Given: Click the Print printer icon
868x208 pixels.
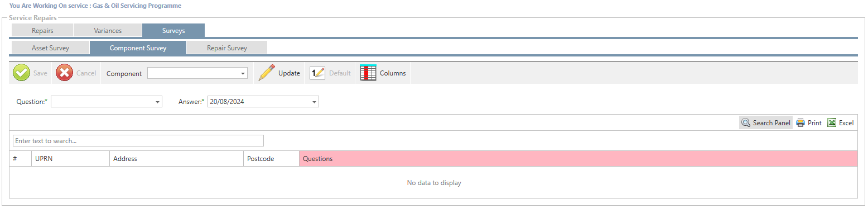Looking at the screenshot, I should [801, 123].
